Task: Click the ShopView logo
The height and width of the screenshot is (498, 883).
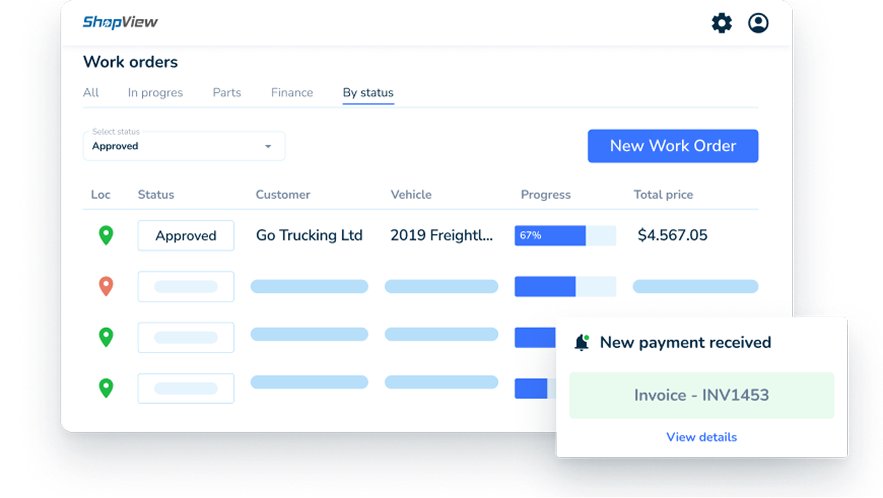Action: pos(121,22)
